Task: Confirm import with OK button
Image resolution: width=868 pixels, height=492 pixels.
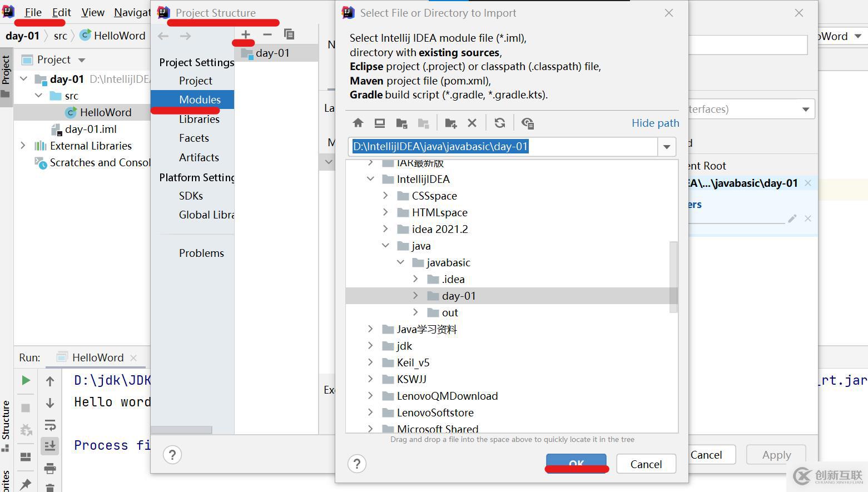Action: [576, 464]
